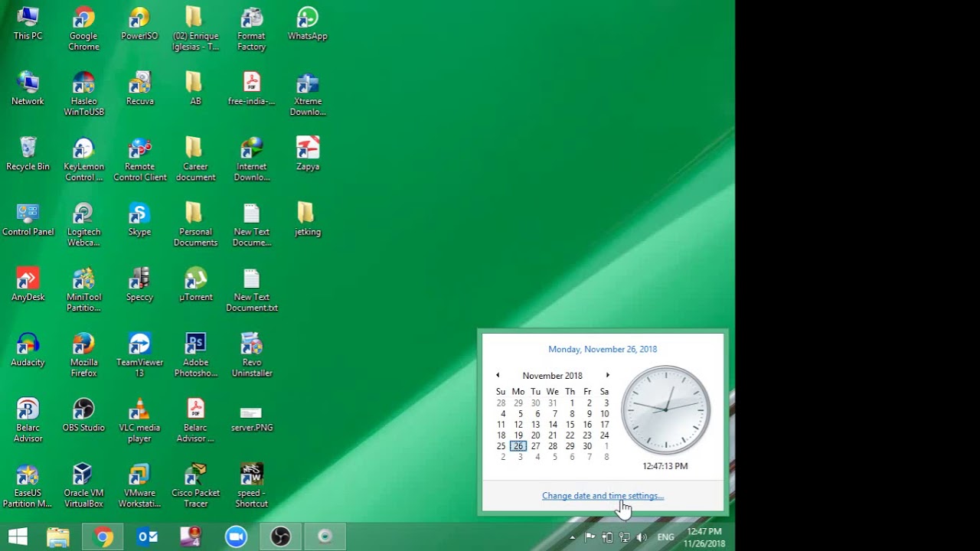
Task: Select the PowerISO desktop icon
Action: [139, 24]
